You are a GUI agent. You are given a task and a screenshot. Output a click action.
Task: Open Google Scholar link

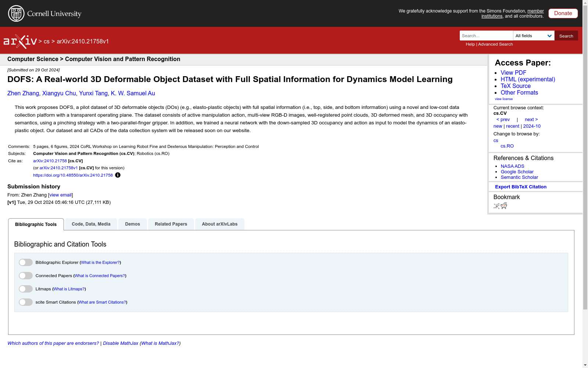click(x=517, y=172)
